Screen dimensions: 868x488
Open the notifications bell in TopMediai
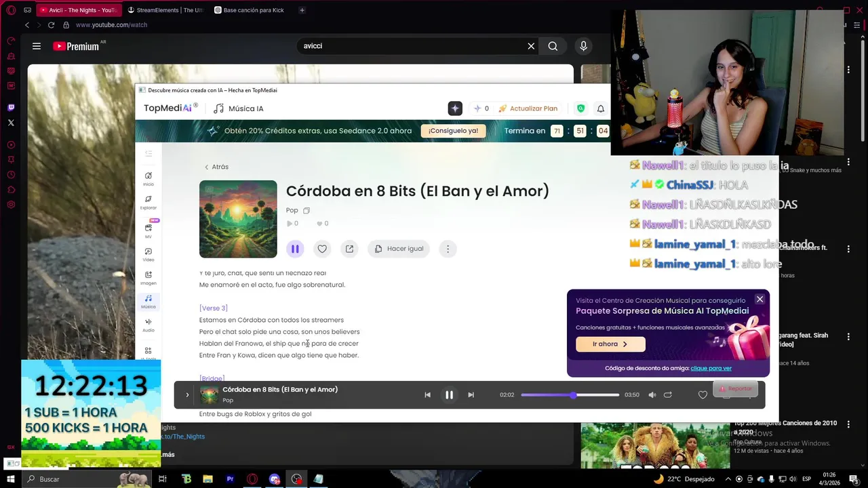click(600, 108)
